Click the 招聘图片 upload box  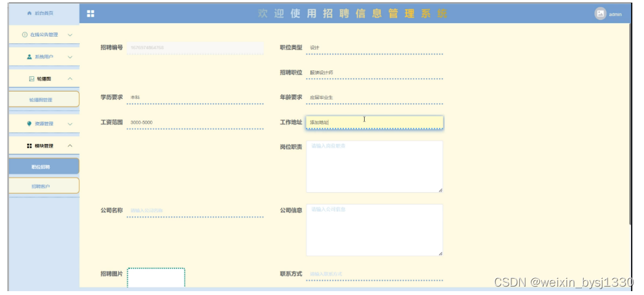[156, 278]
